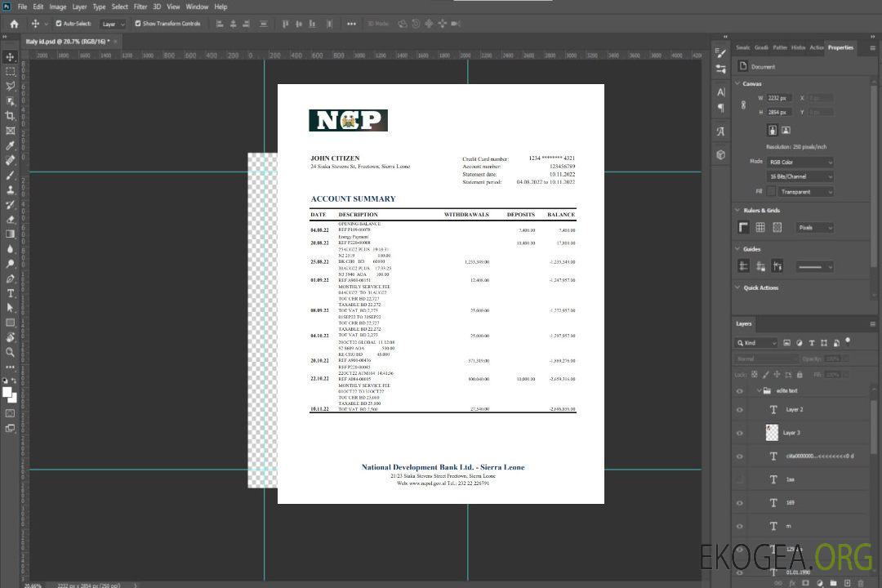Select the Horizontal Type tool
Image resolution: width=882 pixels, height=588 pixels.
10,293
